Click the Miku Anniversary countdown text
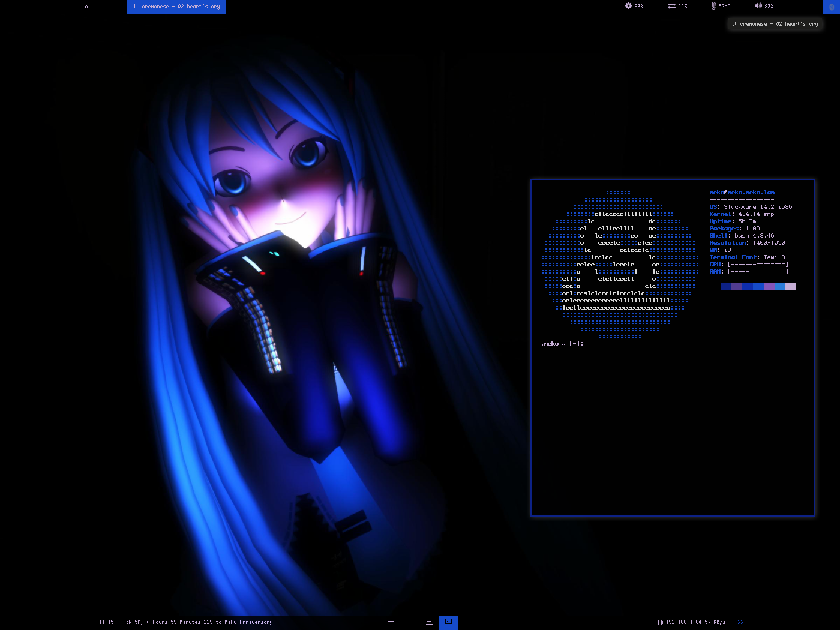The height and width of the screenshot is (630, 840). [x=199, y=622]
